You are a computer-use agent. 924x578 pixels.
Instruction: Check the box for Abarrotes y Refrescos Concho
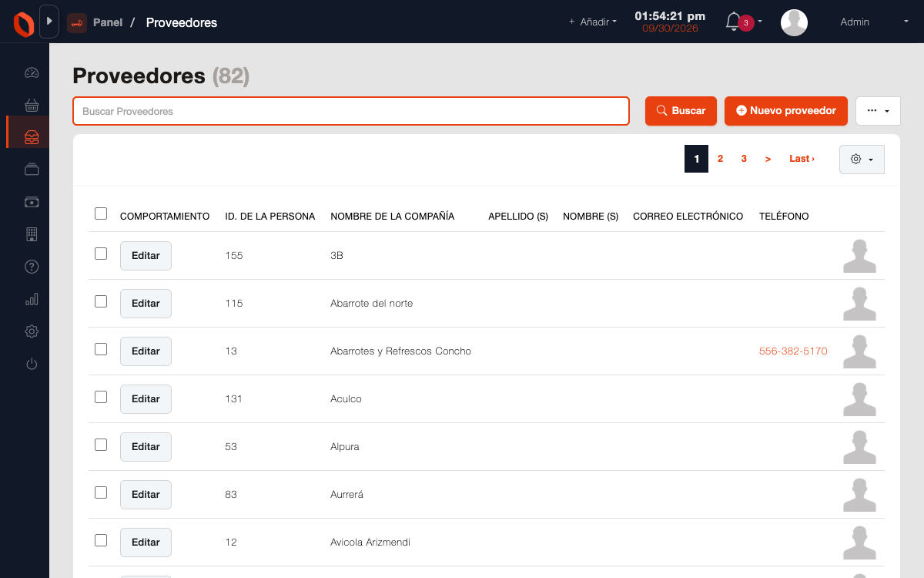point(101,349)
